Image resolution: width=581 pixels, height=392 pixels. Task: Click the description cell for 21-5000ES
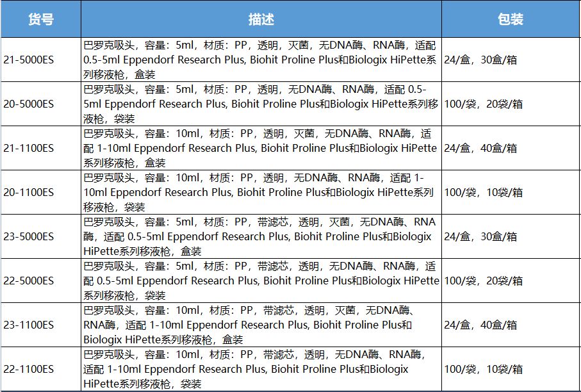[261, 60]
